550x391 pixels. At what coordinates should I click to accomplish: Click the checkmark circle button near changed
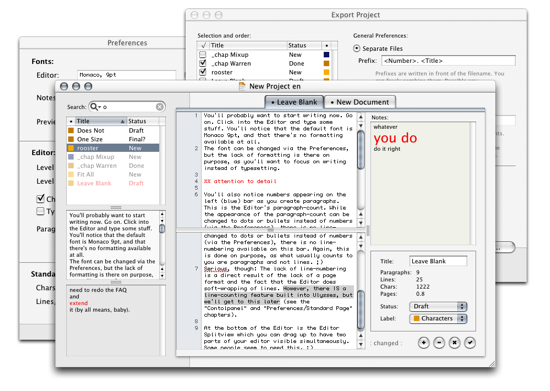tap(470, 343)
